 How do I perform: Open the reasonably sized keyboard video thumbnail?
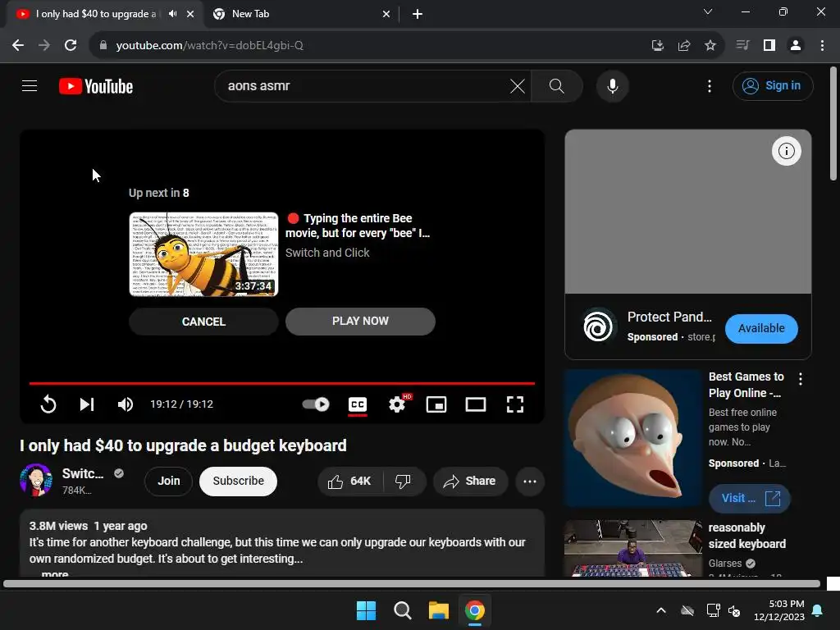point(632,548)
